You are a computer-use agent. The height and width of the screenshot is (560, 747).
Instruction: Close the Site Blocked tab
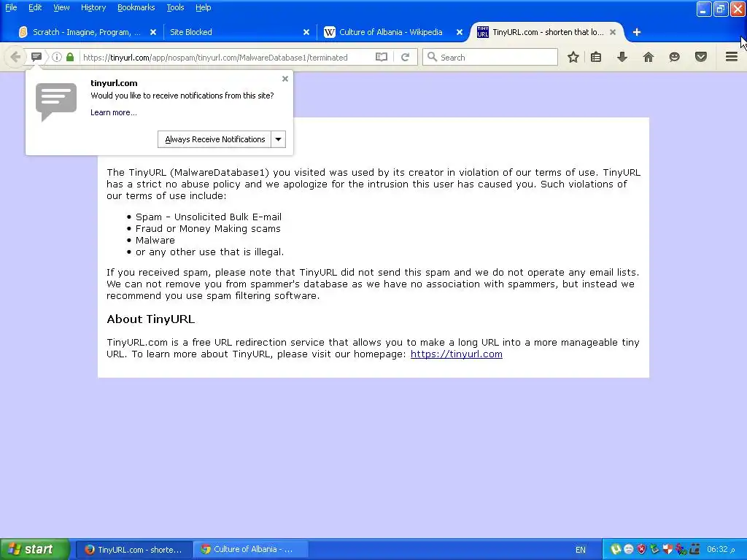(306, 32)
